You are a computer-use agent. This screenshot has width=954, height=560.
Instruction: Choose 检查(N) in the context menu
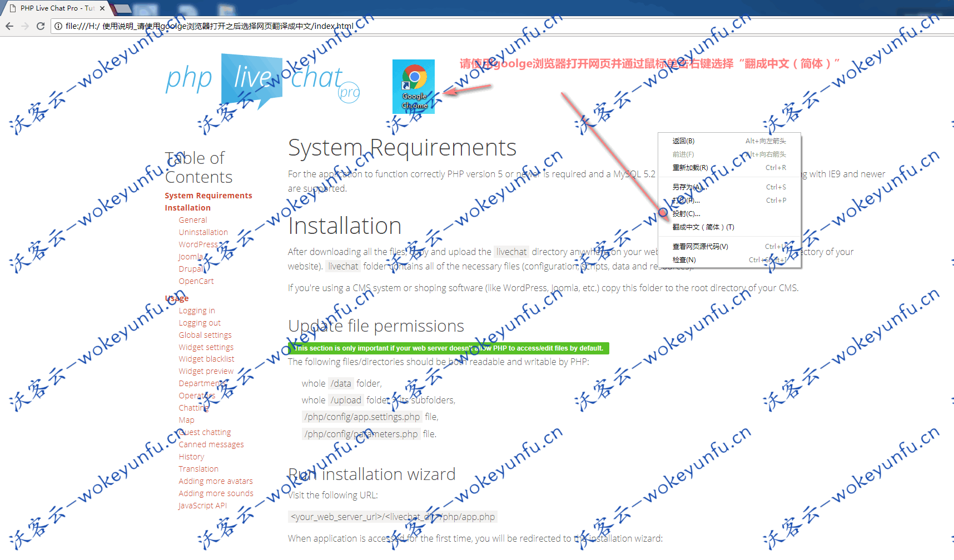click(x=729, y=260)
